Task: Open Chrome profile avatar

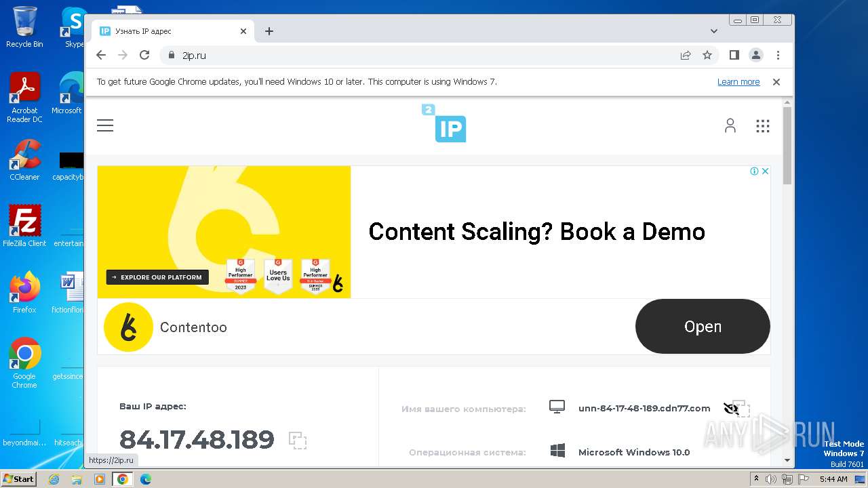Action: click(x=756, y=55)
